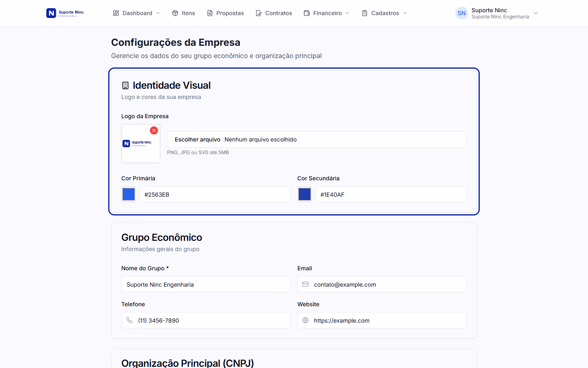Click the Dashboard menu label
Screen dimensions: 588x368
[137, 13]
